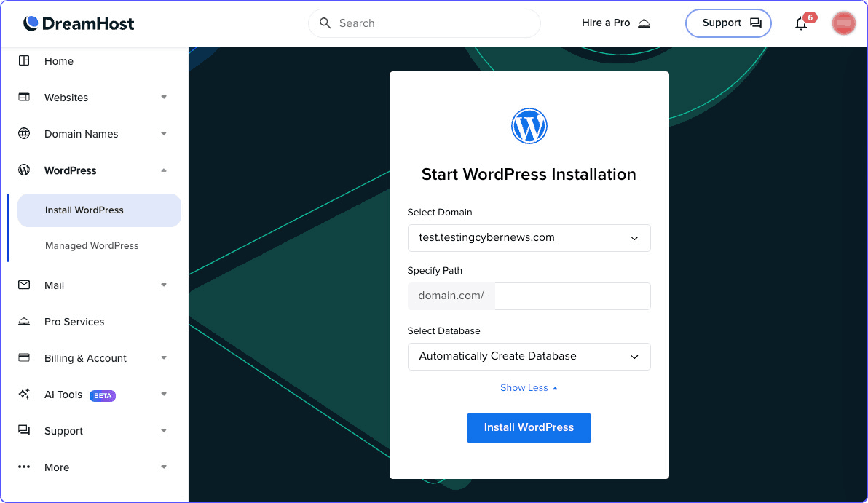Click the Specify Path text field
This screenshot has width=868, height=503.
pos(572,296)
